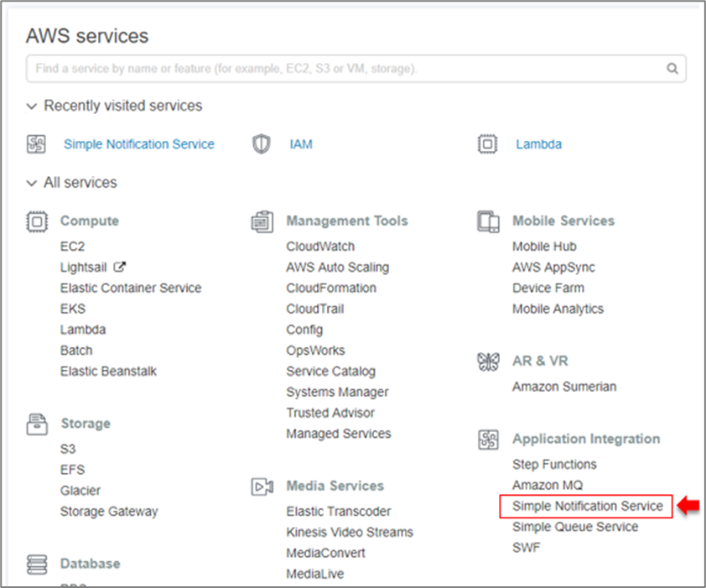Viewport: 706px width, 588px height.
Task: Open Config service
Action: coord(305,330)
